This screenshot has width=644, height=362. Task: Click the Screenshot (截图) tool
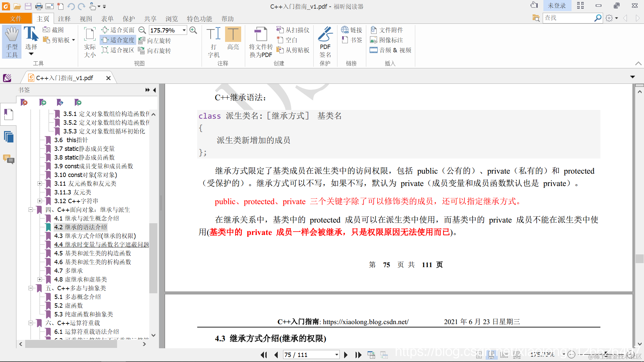click(x=54, y=30)
